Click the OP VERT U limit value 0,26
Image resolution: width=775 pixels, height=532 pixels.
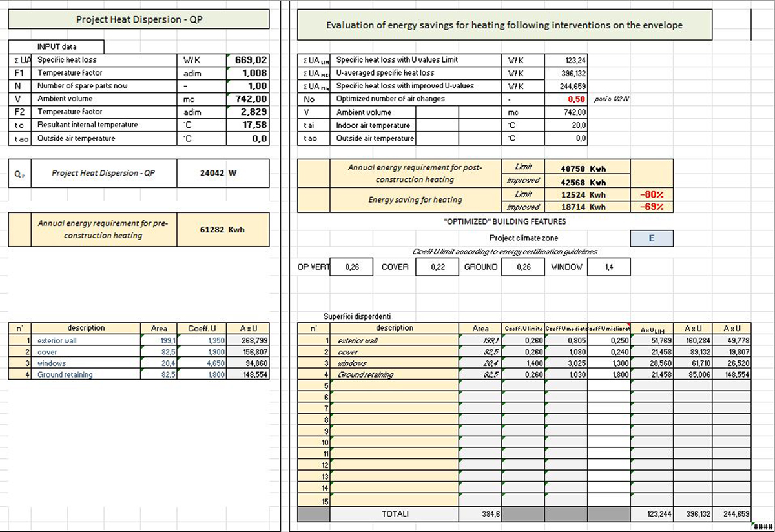pos(351,267)
